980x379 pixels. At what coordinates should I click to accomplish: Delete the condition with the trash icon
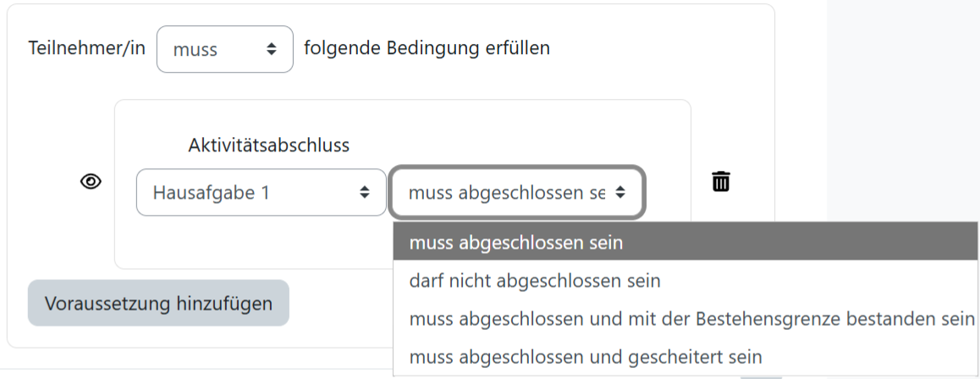[x=720, y=181]
